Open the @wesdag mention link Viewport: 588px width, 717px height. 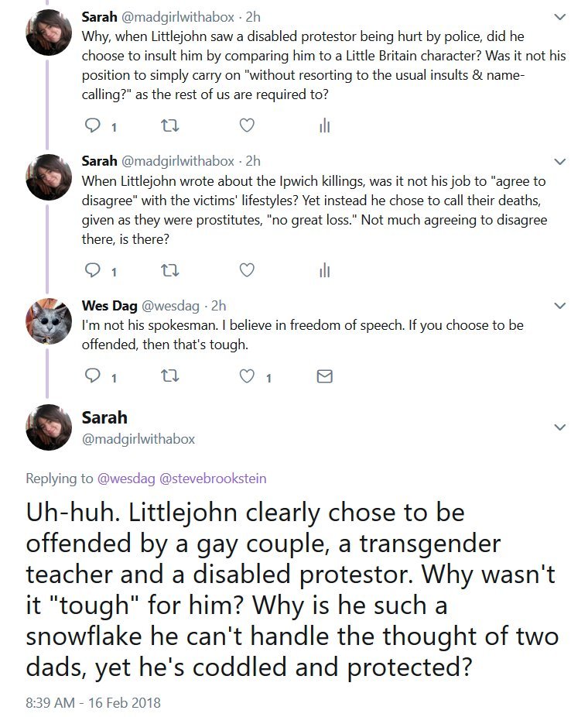click(127, 479)
